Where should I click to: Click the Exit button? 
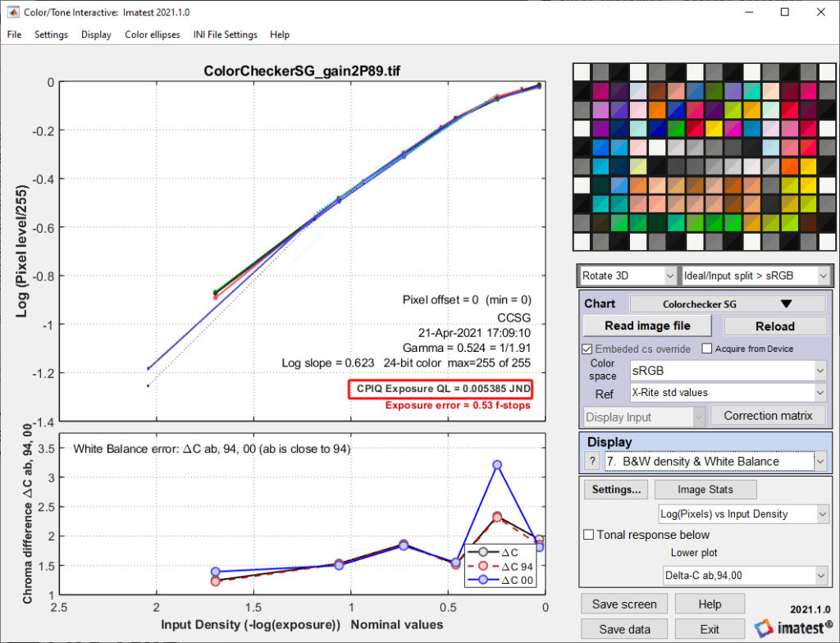710,629
